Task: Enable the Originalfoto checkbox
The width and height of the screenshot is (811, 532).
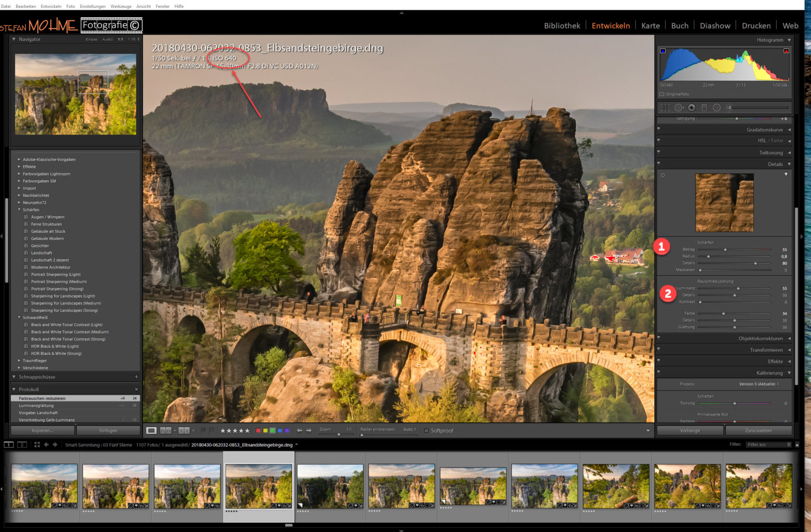Action: [x=662, y=94]
